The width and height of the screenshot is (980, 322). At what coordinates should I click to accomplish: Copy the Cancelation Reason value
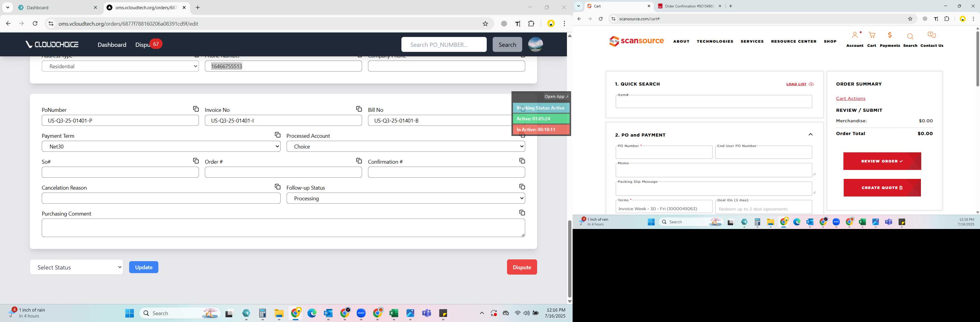point(277,187)
